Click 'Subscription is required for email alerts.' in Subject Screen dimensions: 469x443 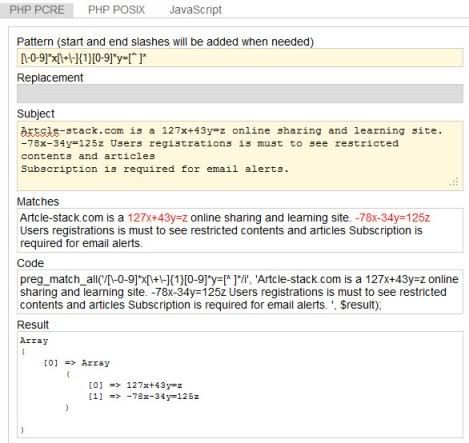[x=155, y=169]
